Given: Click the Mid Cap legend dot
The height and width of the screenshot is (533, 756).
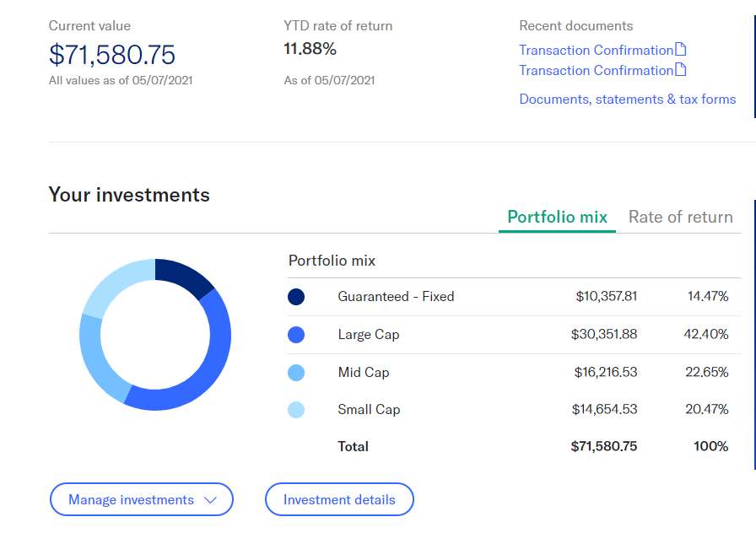Looking at the screenshot, I should click(x=296, y=373).
